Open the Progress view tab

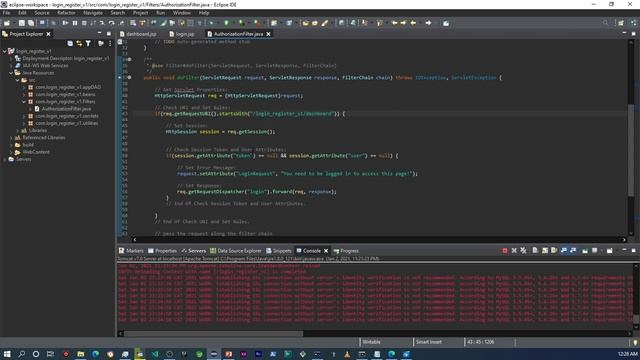[x=346, y=251]
